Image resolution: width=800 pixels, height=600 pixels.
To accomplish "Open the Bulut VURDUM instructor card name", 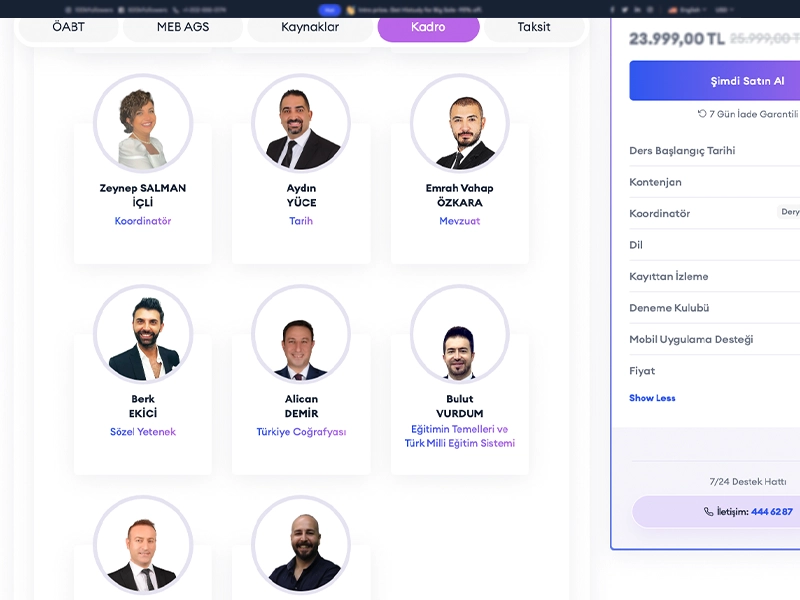I will (460, 406).
